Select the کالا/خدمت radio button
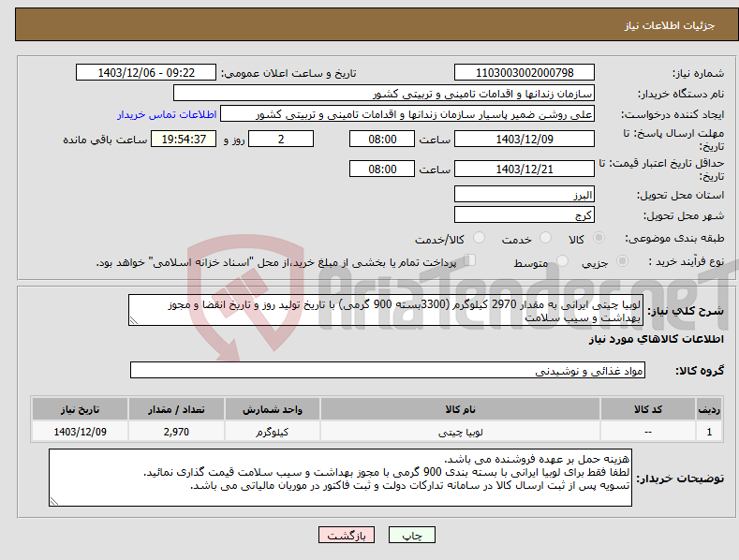739x560 pixels. 479,238
